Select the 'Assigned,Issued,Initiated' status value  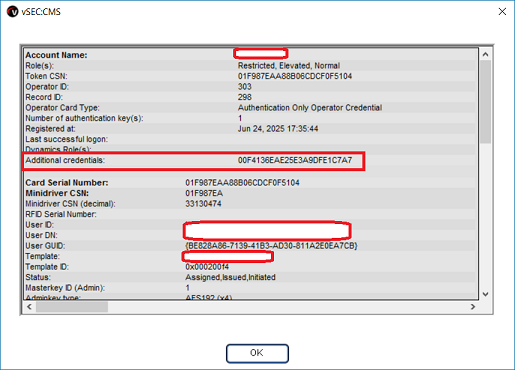pyautogui.click(x=230, y=277)
